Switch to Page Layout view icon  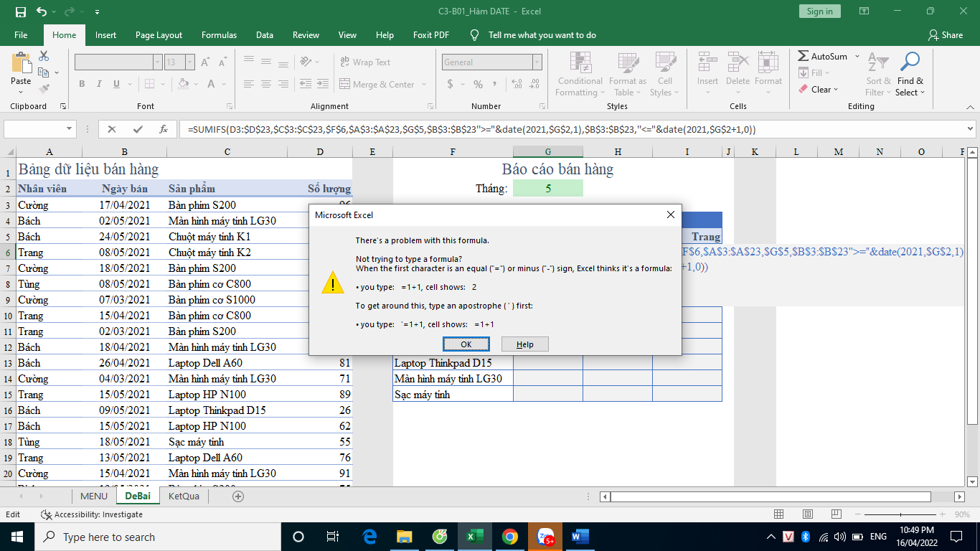tap(808, 514)
